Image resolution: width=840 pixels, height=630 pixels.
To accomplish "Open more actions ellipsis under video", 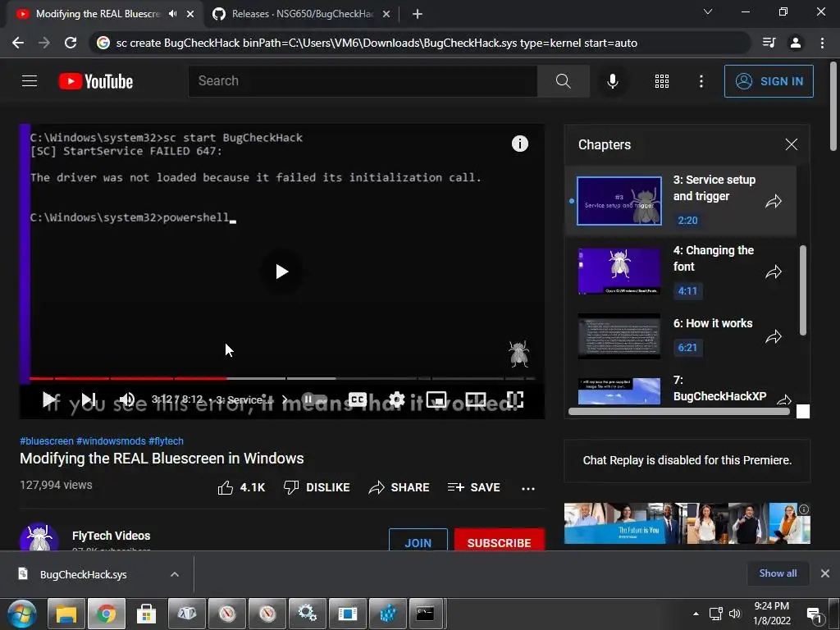I will 528,488.
